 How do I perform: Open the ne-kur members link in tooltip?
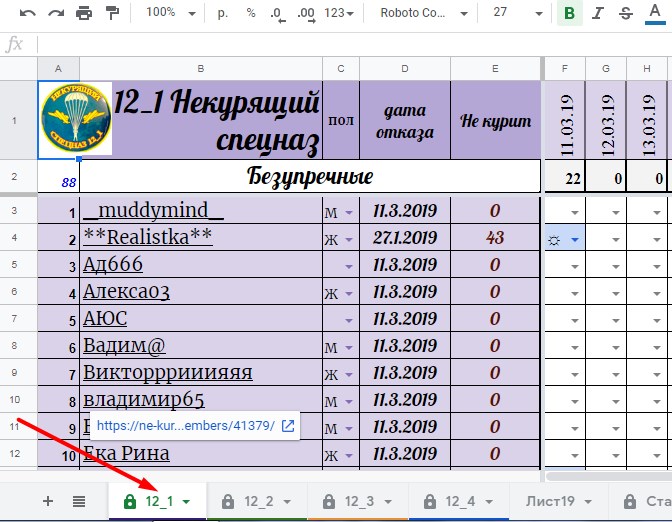pos(186,426)
